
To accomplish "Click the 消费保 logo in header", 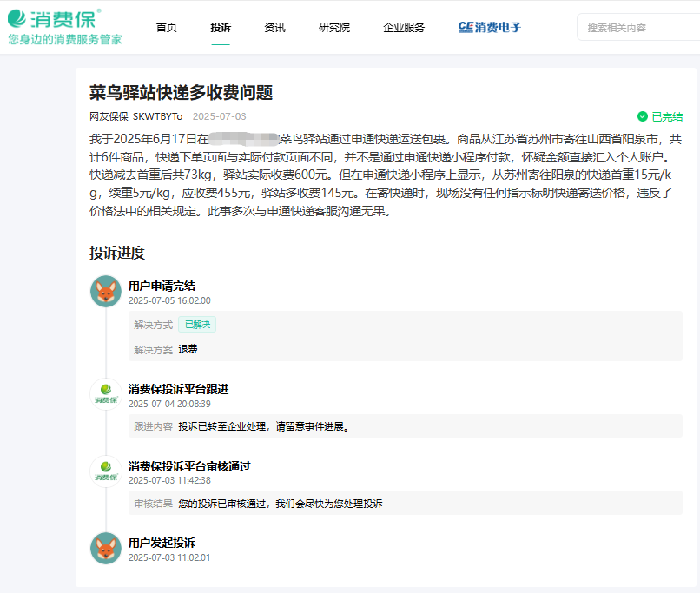I will (55, 19).
